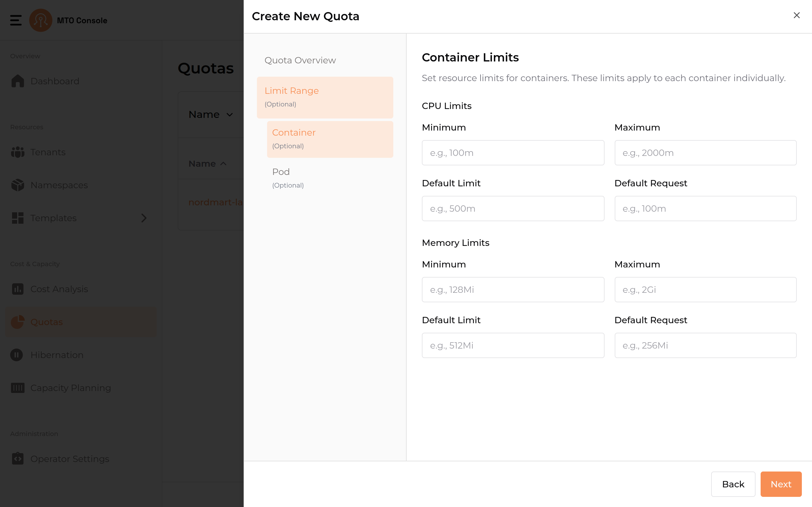Click the MTO Console logo icon
Screen dimensions: 812x507
(41, 20)
